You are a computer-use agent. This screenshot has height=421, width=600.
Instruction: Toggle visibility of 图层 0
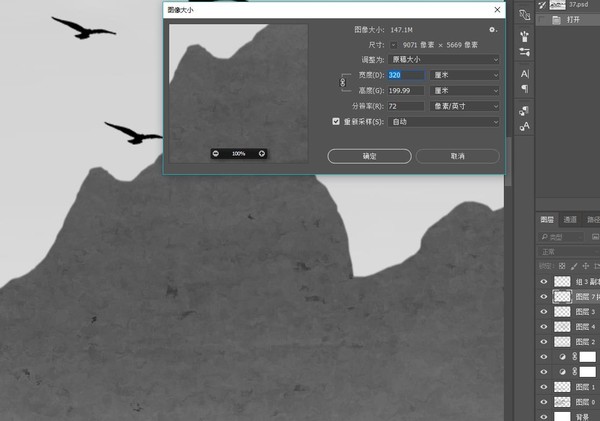544,402
